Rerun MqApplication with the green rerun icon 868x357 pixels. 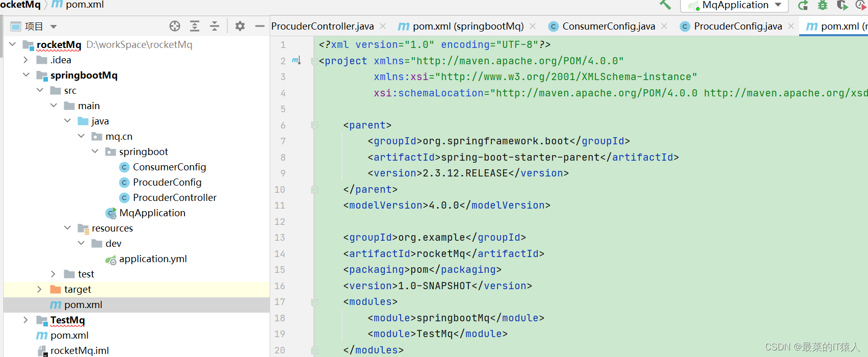803,5
